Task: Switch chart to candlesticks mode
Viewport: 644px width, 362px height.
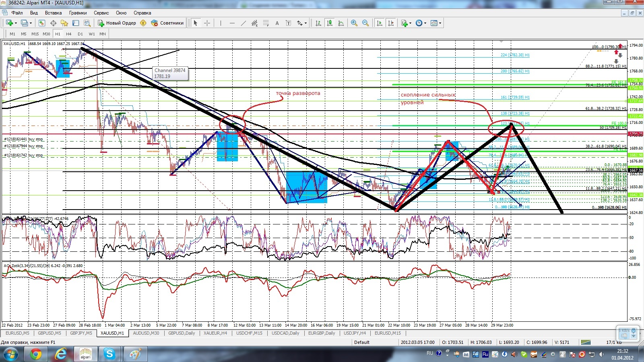Action: coord(330,23)
